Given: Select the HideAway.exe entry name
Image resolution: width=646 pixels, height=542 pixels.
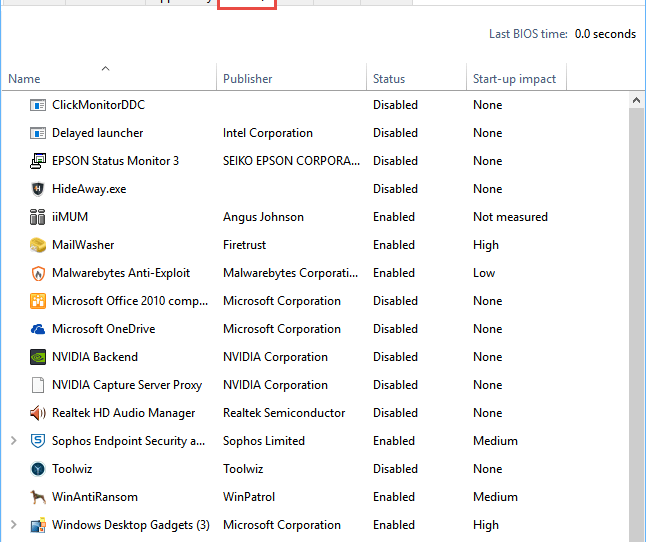Looking at the screenshot, I should [x=89, y=189].
